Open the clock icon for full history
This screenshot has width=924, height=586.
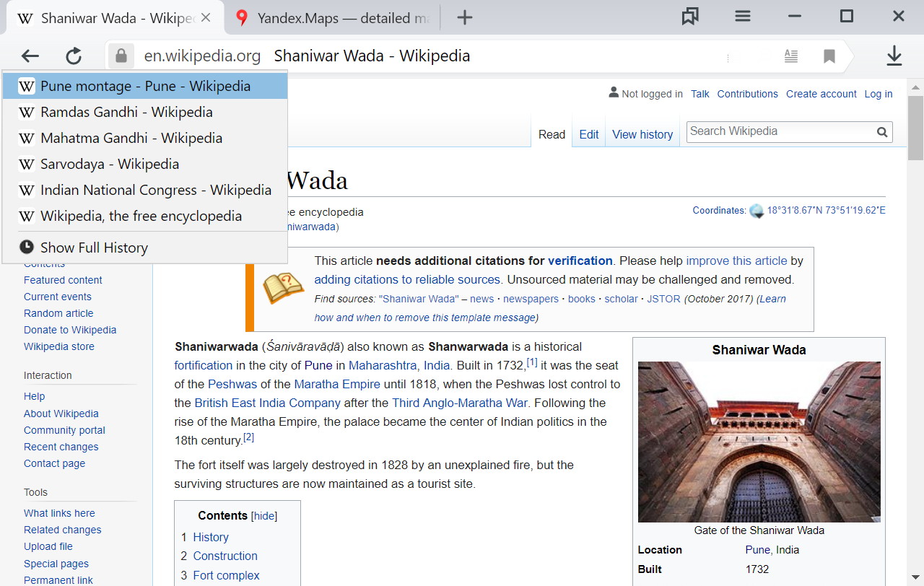(x=27, y=248)
